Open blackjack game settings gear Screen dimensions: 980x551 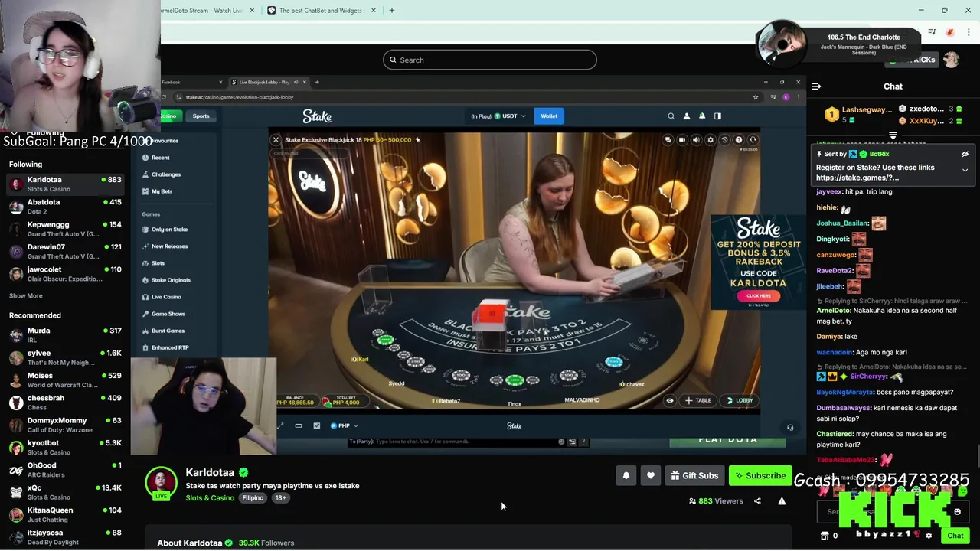click(x=710, y=140)
